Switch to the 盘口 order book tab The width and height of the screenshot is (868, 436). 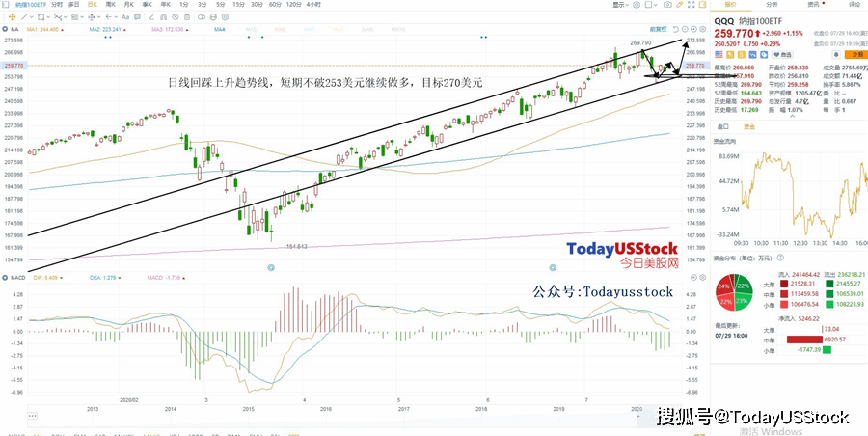[x=723, y=126]
